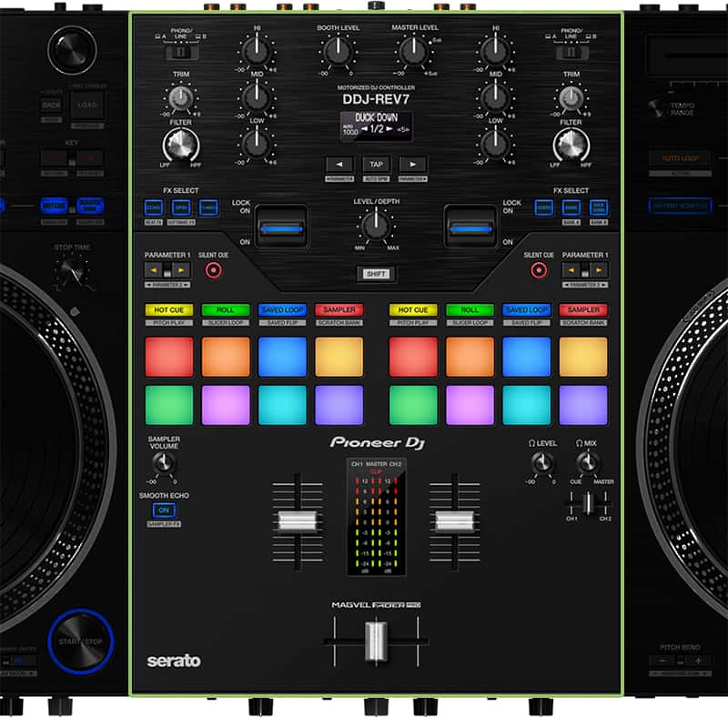
Task: Click the right deck SILENT CUE button
Action: click(539, 270)
